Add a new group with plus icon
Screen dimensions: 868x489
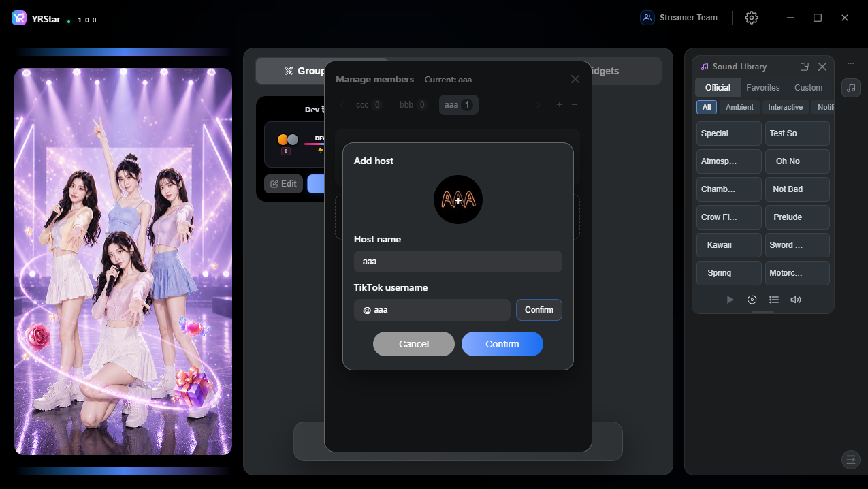560,105
